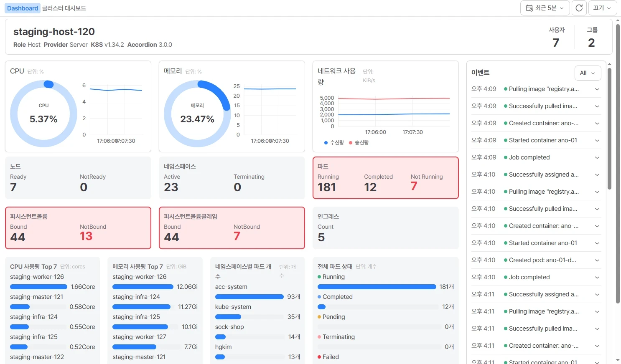Open the All event filter dropdown
Image resolution: width=621 pixels, height=364 pixels.
pyautogui.click(x=588, y=73)
